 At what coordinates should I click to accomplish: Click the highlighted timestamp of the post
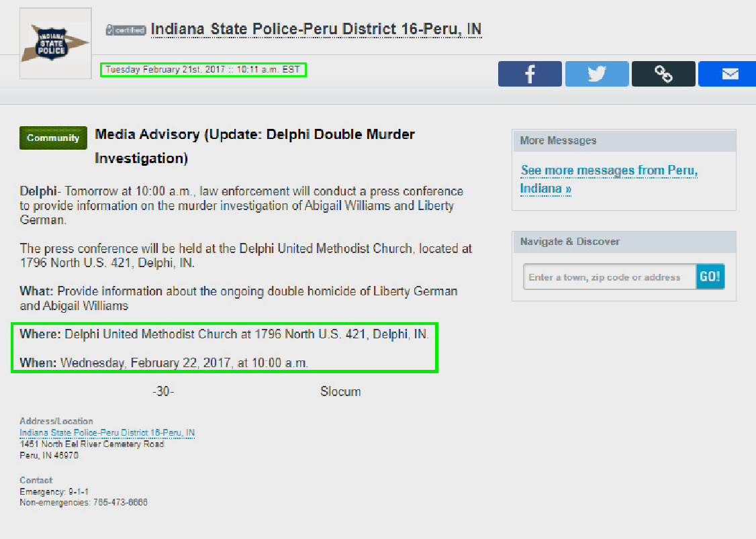click(x=203, y=69)
